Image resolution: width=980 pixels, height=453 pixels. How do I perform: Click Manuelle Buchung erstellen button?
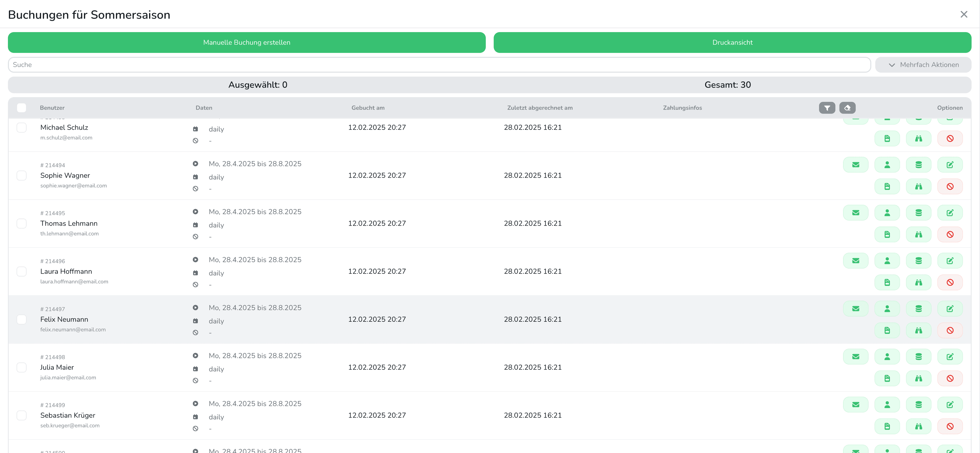click(247, 43)
